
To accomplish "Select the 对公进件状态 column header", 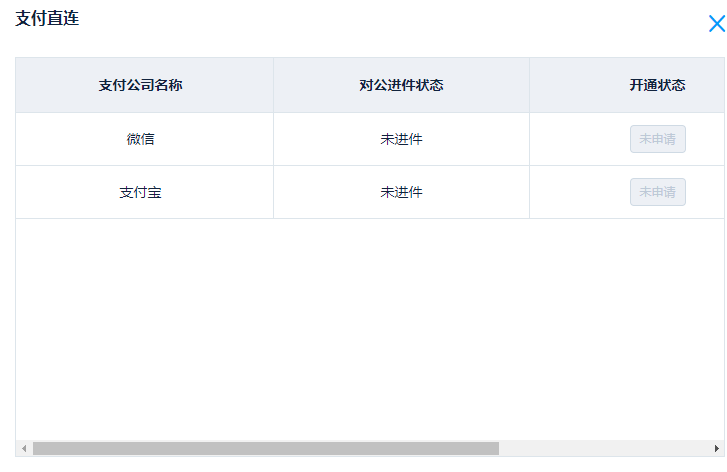I will point(401,85).
